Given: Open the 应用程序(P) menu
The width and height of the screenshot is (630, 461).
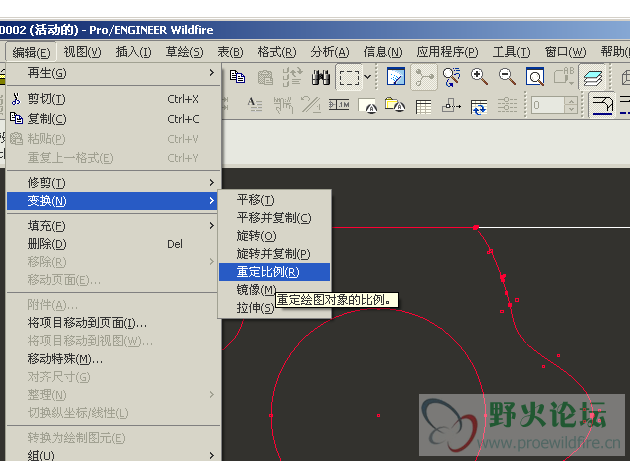Looking at the screenshot, I should coord(447,52).
